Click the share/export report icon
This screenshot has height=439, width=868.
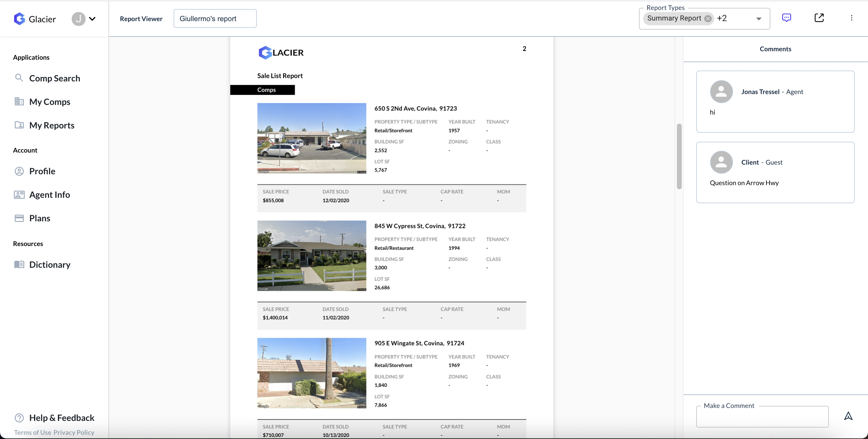819,18
